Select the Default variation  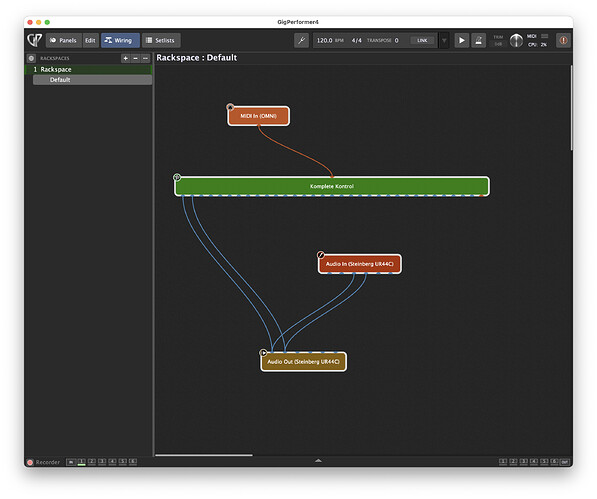[x=93, y=80]
